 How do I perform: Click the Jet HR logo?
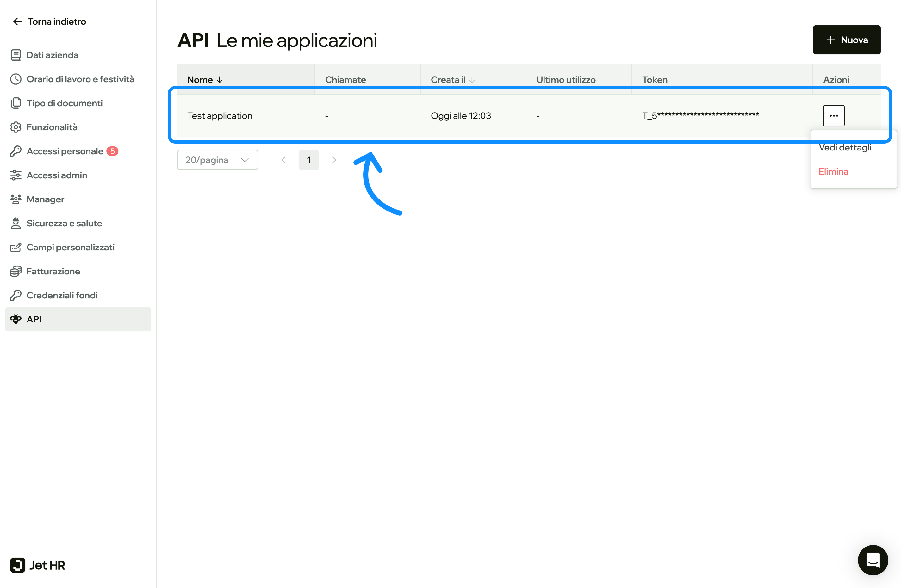click(x=37, y=565)
